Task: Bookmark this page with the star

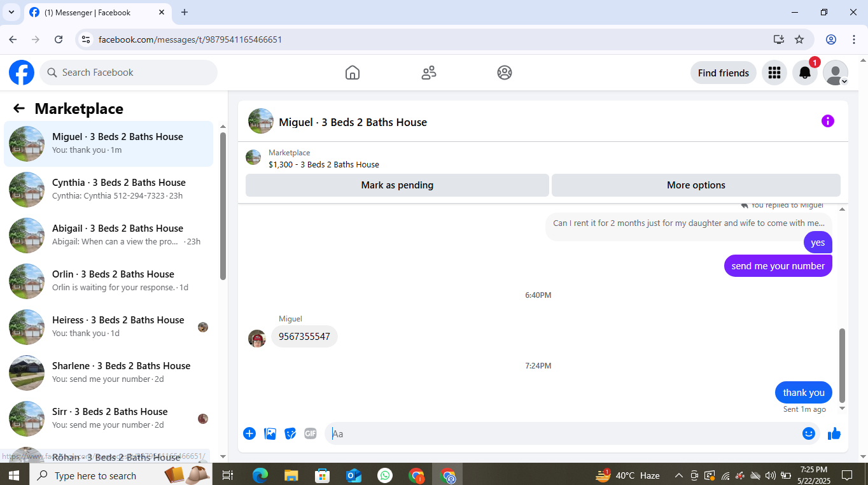Action: [x=799, y=39]
